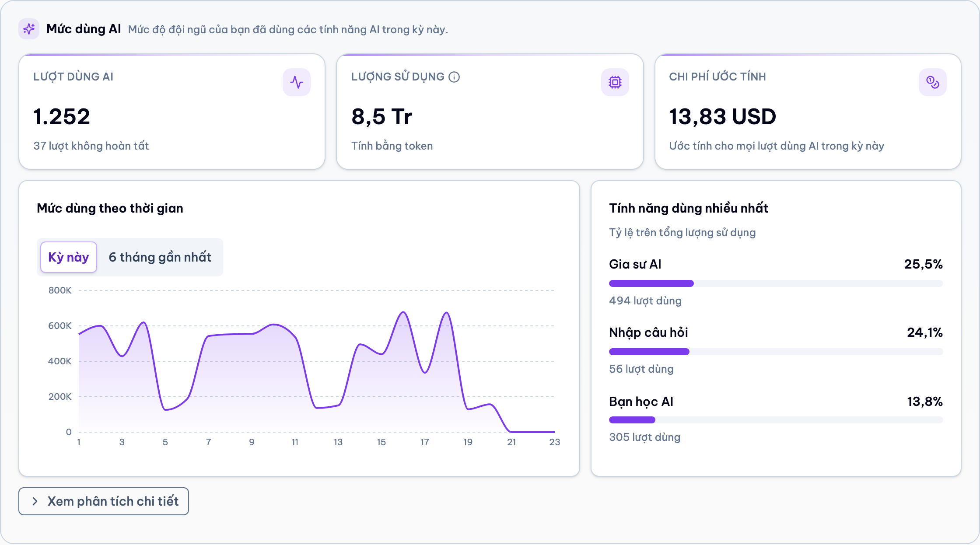Click the Gia sư AI feature label
The width and height of the screenshot is (980, 545).
(x=635, y=264)
